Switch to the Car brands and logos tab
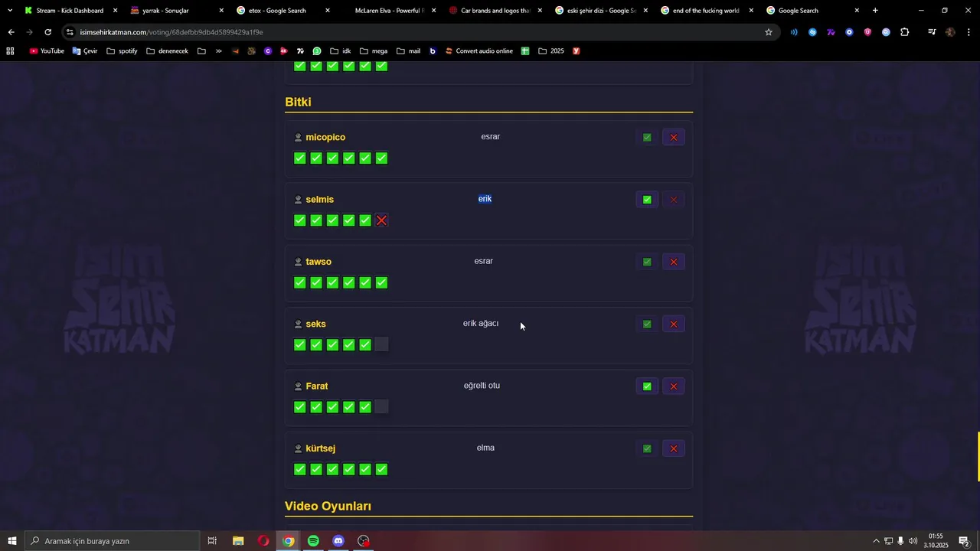This screenshot has width=980, height=551. [x=495, y=11]
